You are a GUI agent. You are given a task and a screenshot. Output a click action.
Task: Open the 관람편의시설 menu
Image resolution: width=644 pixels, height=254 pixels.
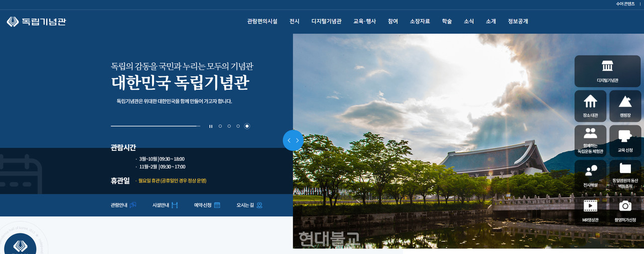[262, 22]
